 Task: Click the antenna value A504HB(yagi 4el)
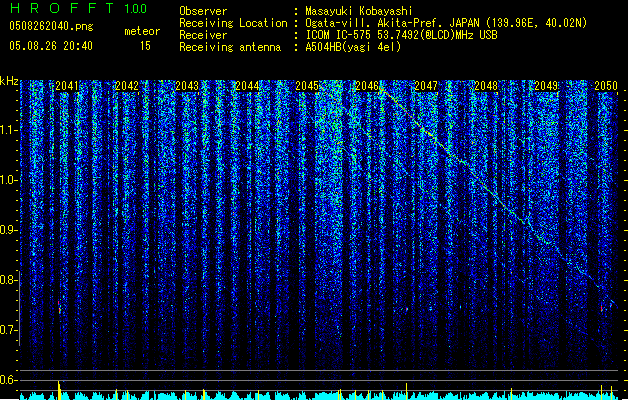pyautogui.click(x=353, y=47)
